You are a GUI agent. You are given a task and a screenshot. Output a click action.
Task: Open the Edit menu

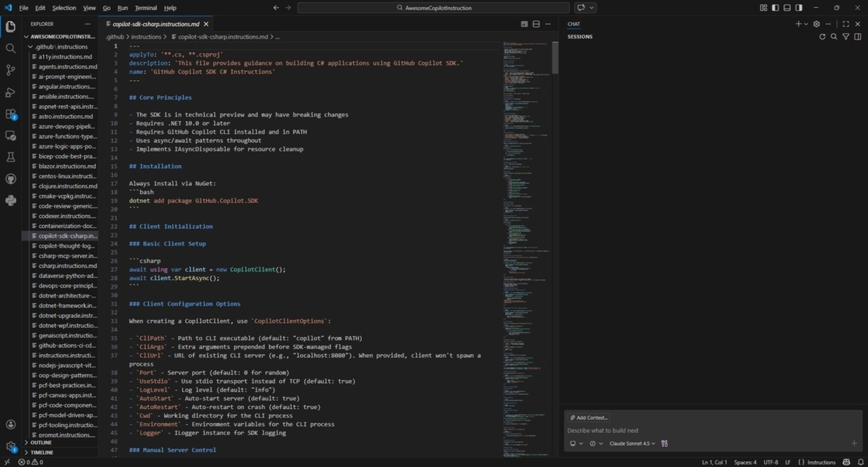pyautogui.click(x=40, y=8)
